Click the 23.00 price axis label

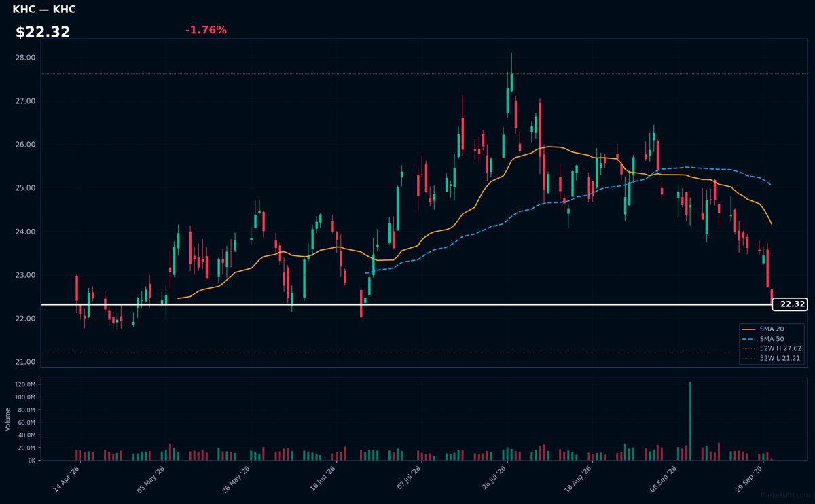click(25, 275)
